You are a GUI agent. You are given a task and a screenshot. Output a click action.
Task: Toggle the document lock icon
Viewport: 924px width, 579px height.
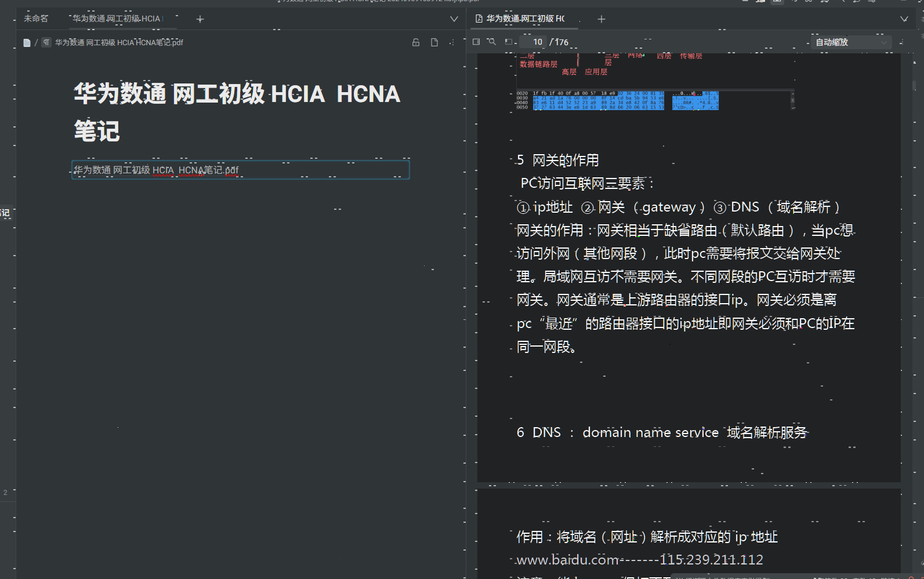tap(416, 42)
